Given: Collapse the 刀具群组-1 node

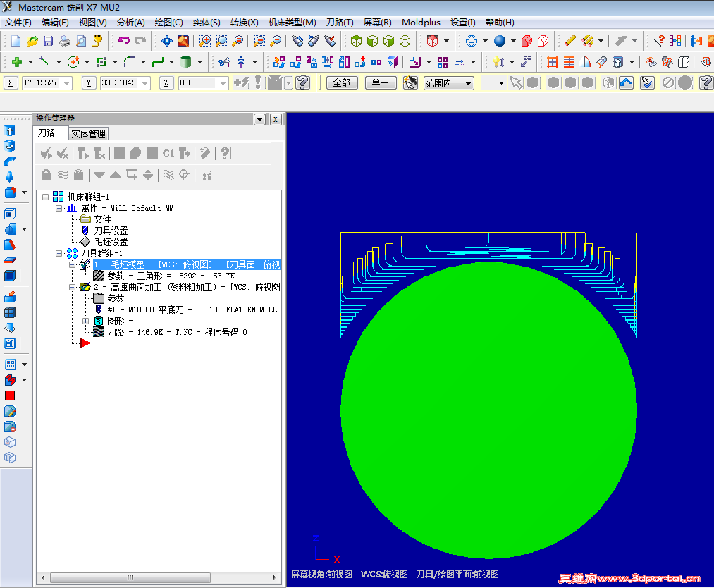Looking at the screenshot, I should pyautogui.click(x=59, y=253).
